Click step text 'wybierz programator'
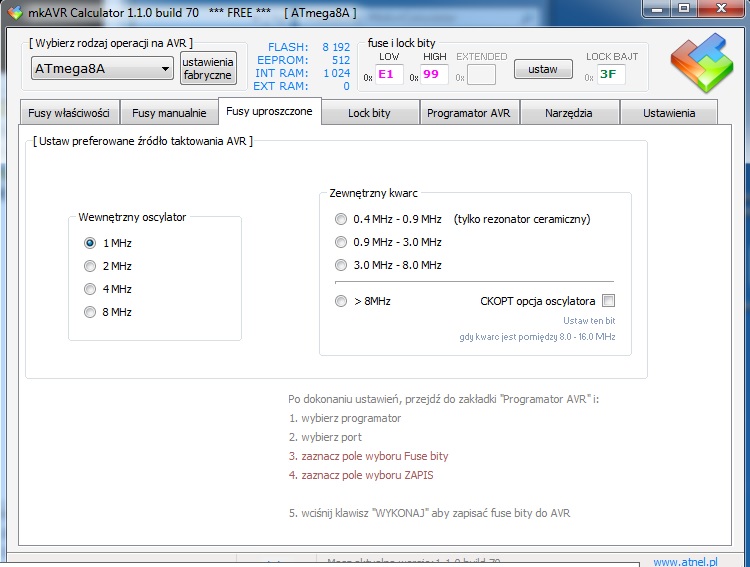The image size is (750, 567). coord(351,418)
